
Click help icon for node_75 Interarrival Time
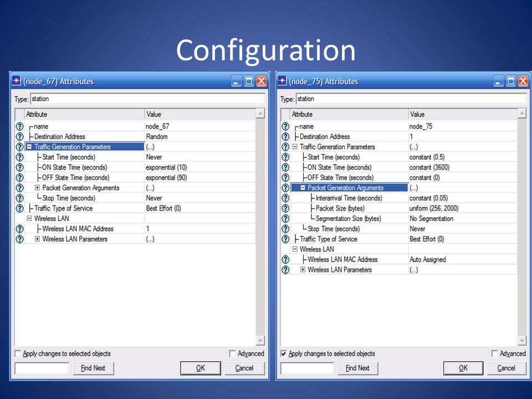point(286,198)
